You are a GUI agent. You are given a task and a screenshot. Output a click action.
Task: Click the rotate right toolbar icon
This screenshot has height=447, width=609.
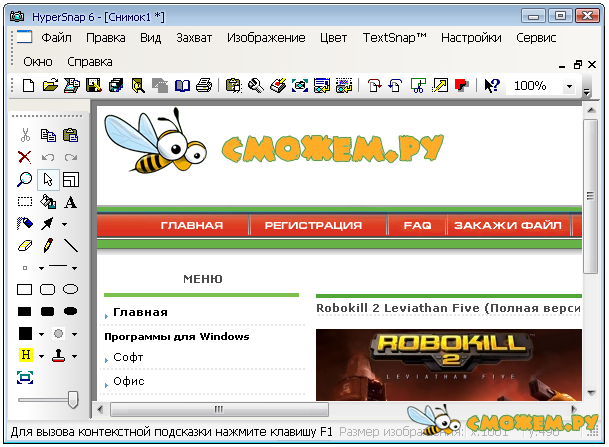[374, 85]
